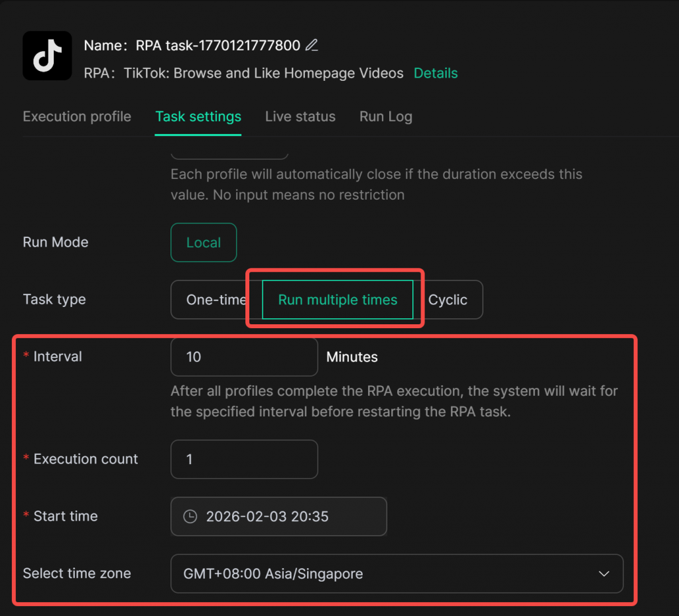Focus the Interval minutes input field
The height and width of the screenshot is (616, 679).
pos(243,357)
